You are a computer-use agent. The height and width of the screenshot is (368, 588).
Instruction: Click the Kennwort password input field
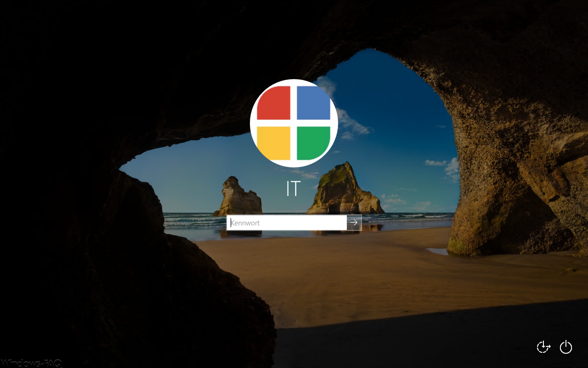(x=287, y=223)
